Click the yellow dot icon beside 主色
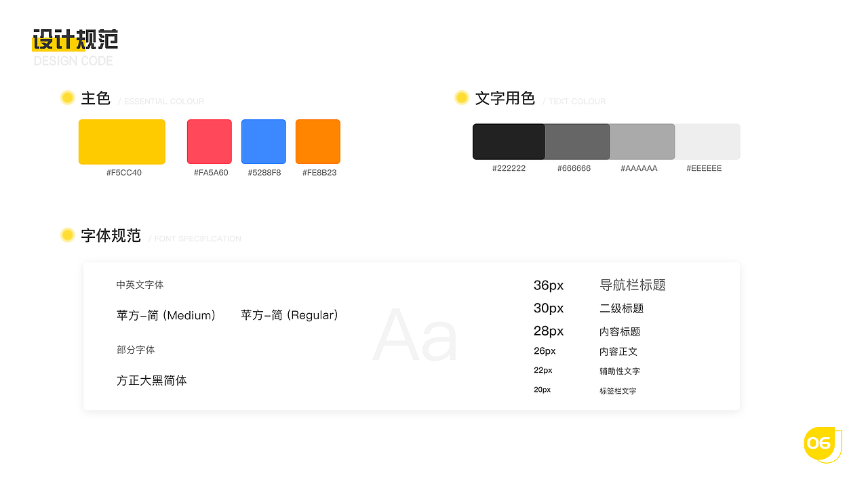 click(67, 97)
